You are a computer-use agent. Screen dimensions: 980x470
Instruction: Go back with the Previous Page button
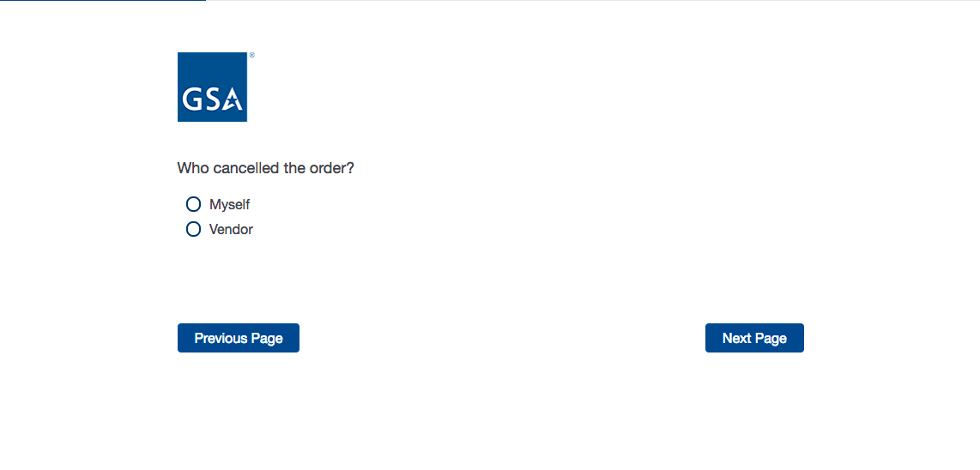point(239,338)
